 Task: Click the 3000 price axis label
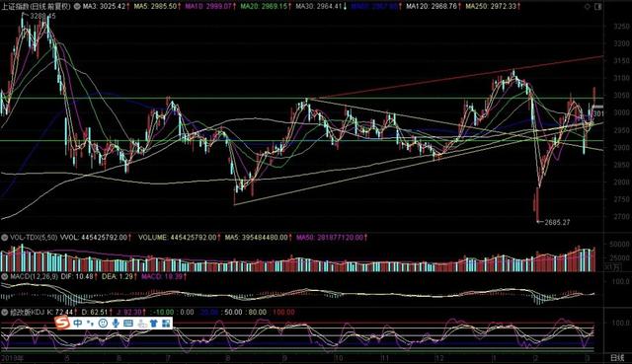pos(621,112)
